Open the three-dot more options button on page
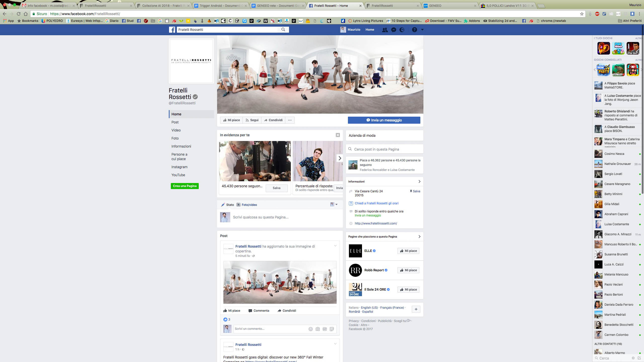 (290, 120)
